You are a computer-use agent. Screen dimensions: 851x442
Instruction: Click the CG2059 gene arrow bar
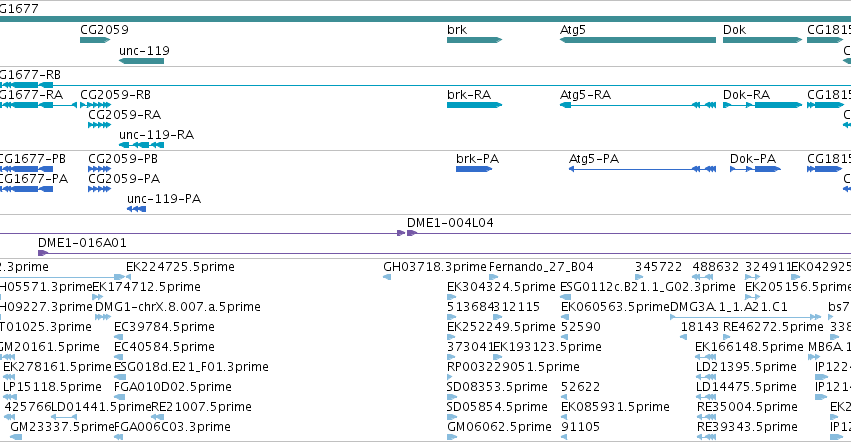95,40
